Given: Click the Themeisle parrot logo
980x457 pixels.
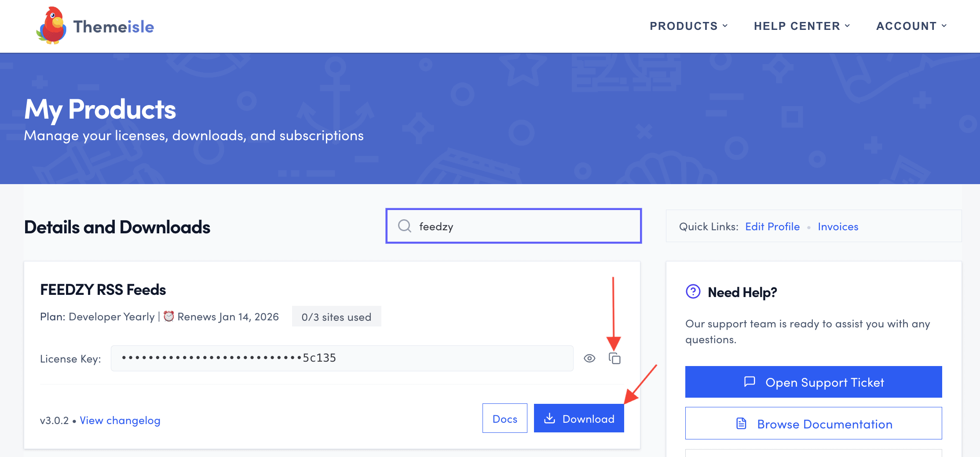Looking at the screenshot, I should (x=51, y=26).
